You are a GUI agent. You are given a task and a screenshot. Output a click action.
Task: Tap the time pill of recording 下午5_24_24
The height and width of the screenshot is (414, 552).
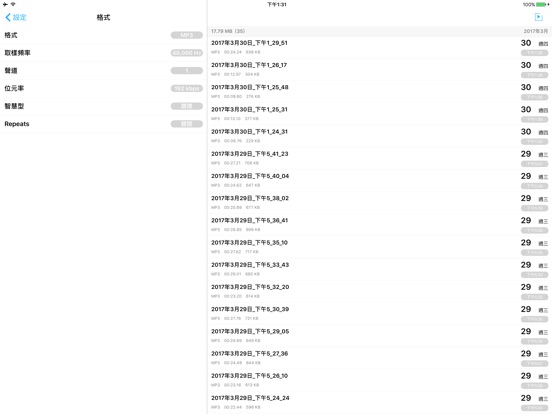click(534, 408)
